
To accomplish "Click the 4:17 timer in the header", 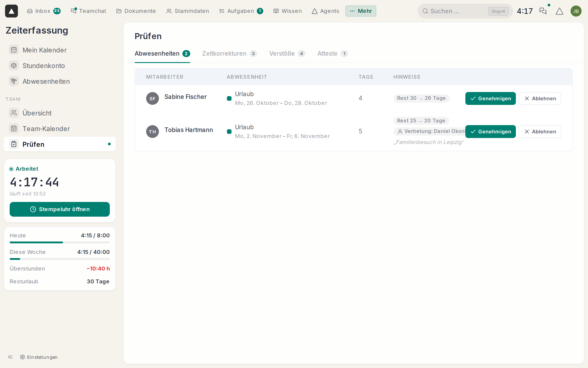I will click(525, 11).
